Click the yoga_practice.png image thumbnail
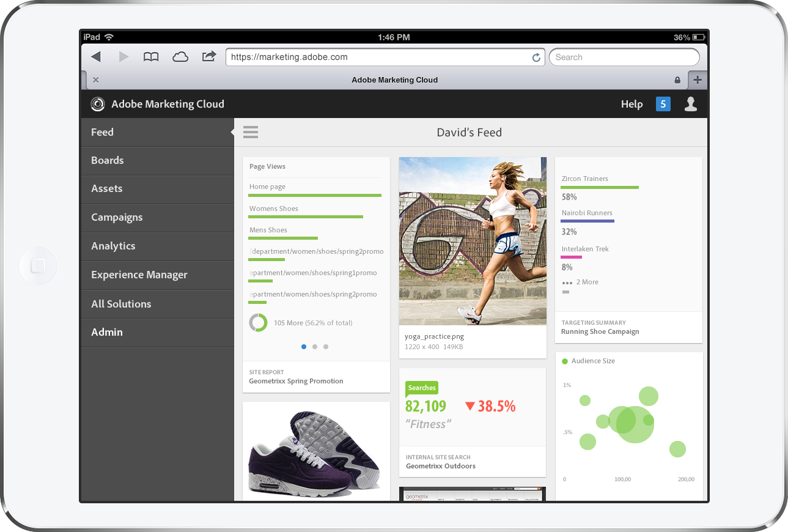Image resolution: width=788 pixels, height=532 pixels. click(472, 242)
